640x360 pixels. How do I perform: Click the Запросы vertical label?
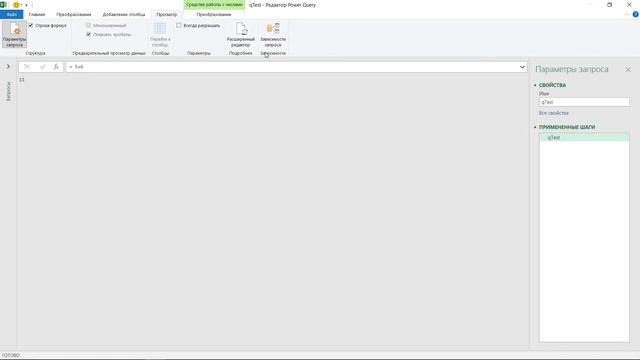pyautogui.click(x=8, y=91)
